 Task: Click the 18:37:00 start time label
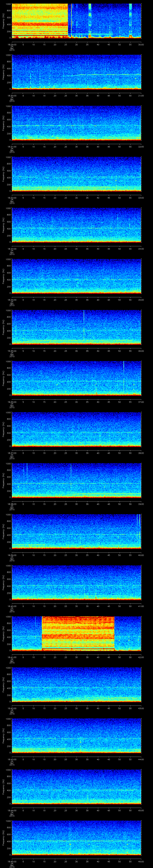pos(12,453)
